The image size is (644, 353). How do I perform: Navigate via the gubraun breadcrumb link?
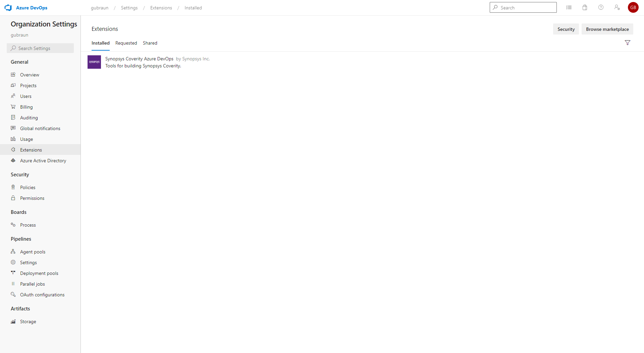(100, 8)
